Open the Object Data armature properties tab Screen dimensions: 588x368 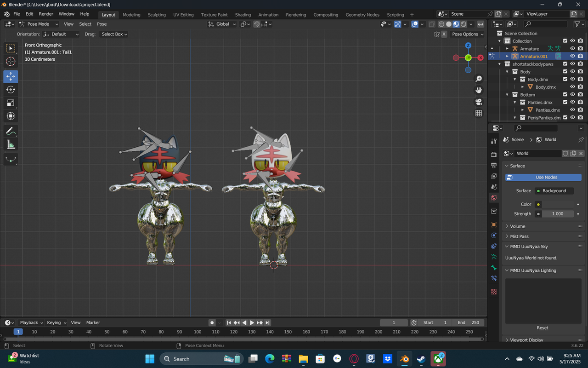494,257
